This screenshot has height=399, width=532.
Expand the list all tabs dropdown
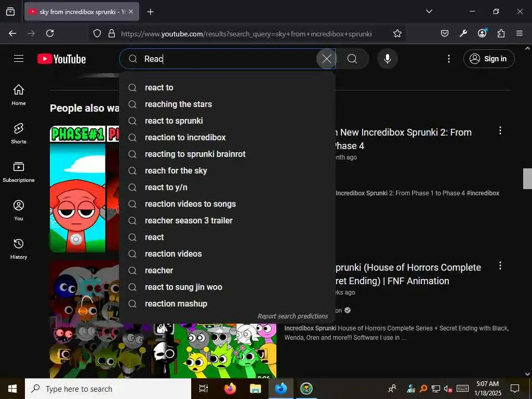tap(429, 11)
